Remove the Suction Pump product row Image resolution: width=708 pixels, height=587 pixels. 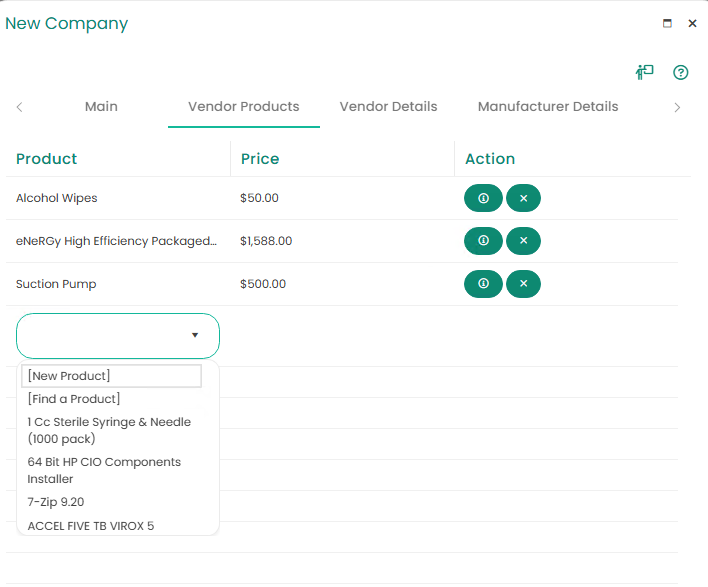pos(523,284)
